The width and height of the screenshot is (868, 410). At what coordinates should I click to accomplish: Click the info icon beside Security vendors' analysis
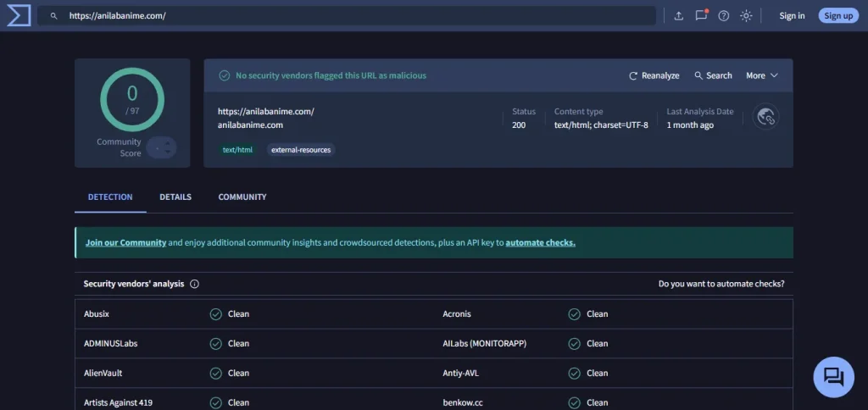[194, 284]
